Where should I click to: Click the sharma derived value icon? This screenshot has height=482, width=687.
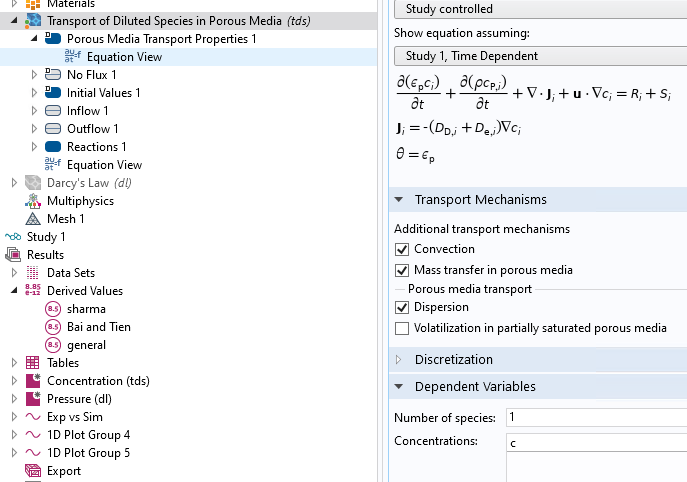[x=53, y=309]
